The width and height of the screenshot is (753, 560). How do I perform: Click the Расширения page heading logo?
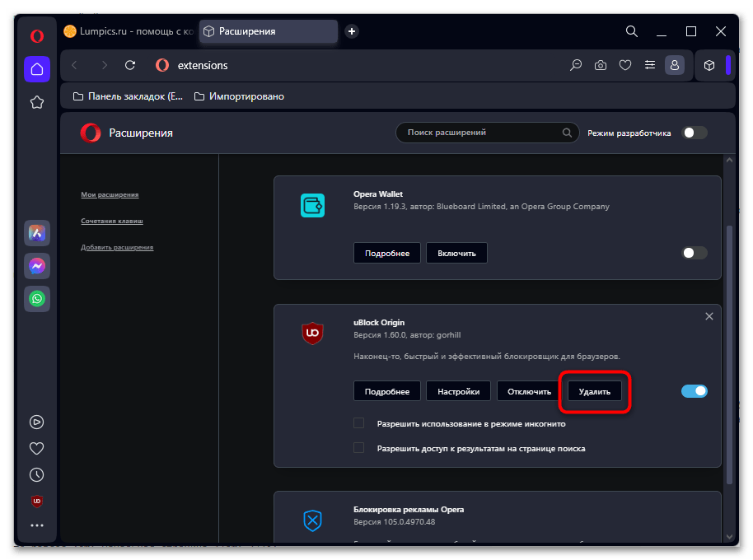pyautogui.click(x=91, y=133)
